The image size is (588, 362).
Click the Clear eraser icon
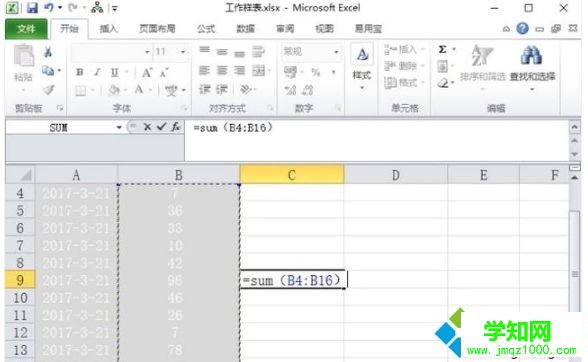[443, 83]
